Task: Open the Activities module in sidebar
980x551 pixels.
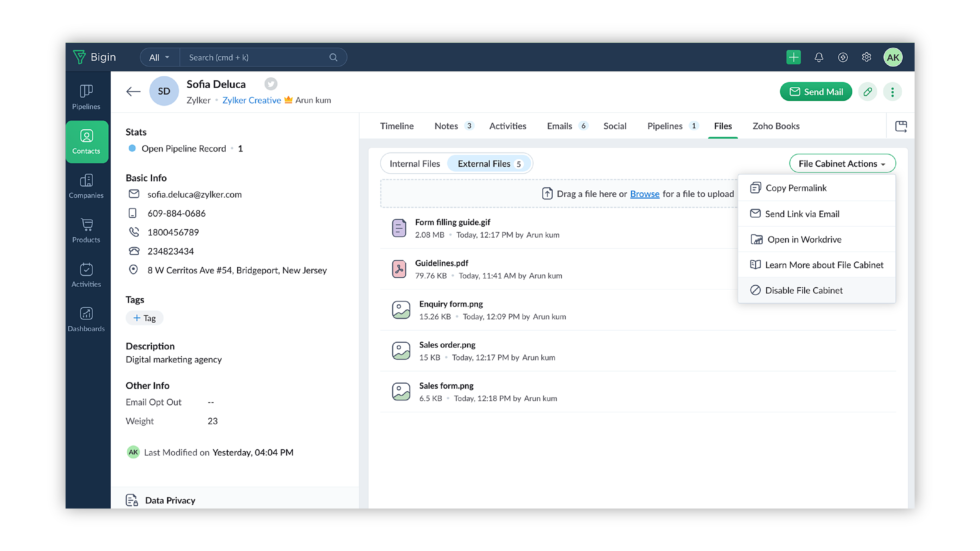Action: tap(87, 275)
